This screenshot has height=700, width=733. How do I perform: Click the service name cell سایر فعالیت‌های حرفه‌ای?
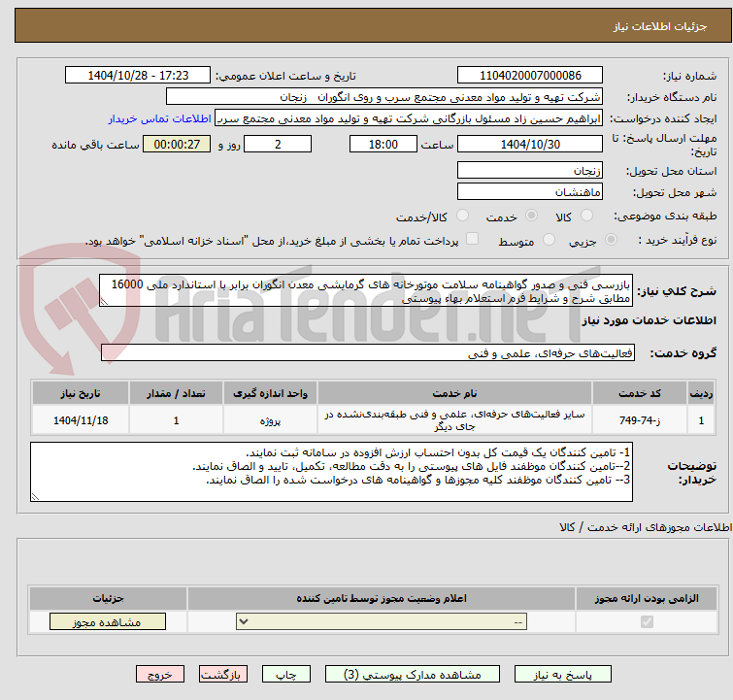click(x=455, y=420)
